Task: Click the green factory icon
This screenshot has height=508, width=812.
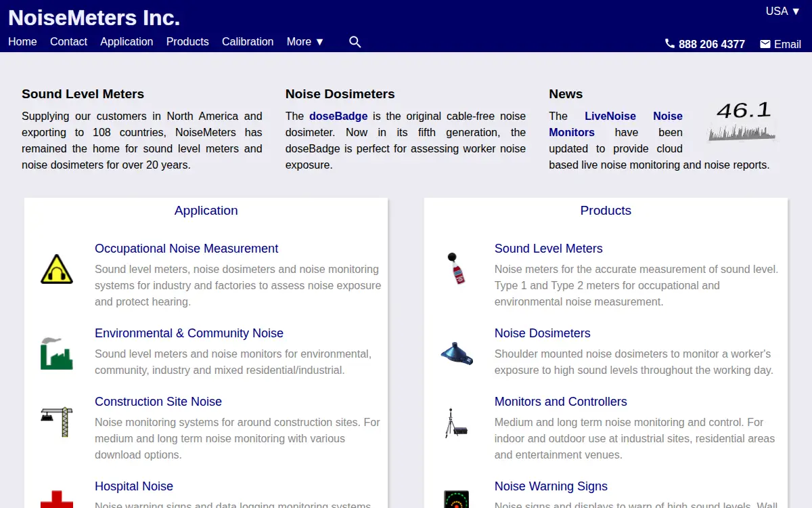Action: click(57, 354)
